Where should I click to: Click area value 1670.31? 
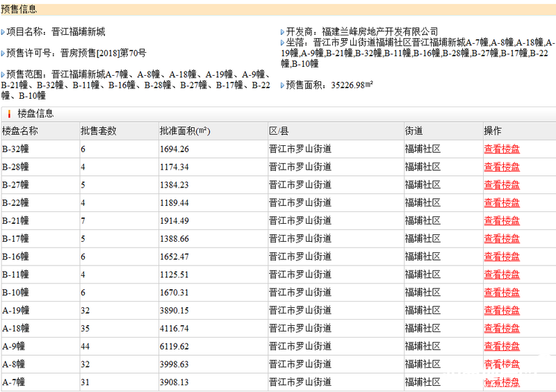(x=174, y=293)
